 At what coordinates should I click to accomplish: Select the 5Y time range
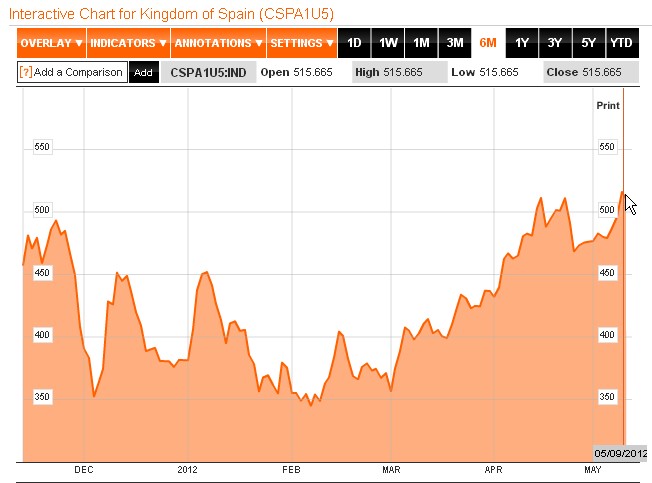pos(588,43)
